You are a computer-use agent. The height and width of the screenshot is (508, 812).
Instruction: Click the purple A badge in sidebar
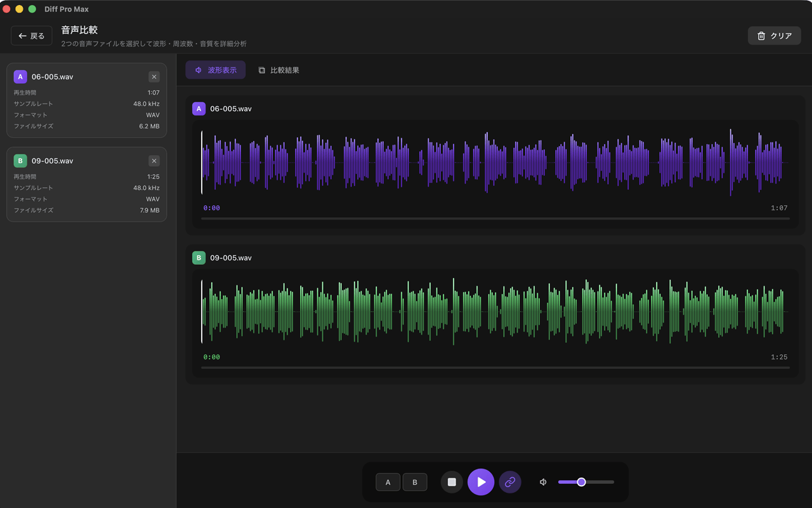[x=20, y=77]
